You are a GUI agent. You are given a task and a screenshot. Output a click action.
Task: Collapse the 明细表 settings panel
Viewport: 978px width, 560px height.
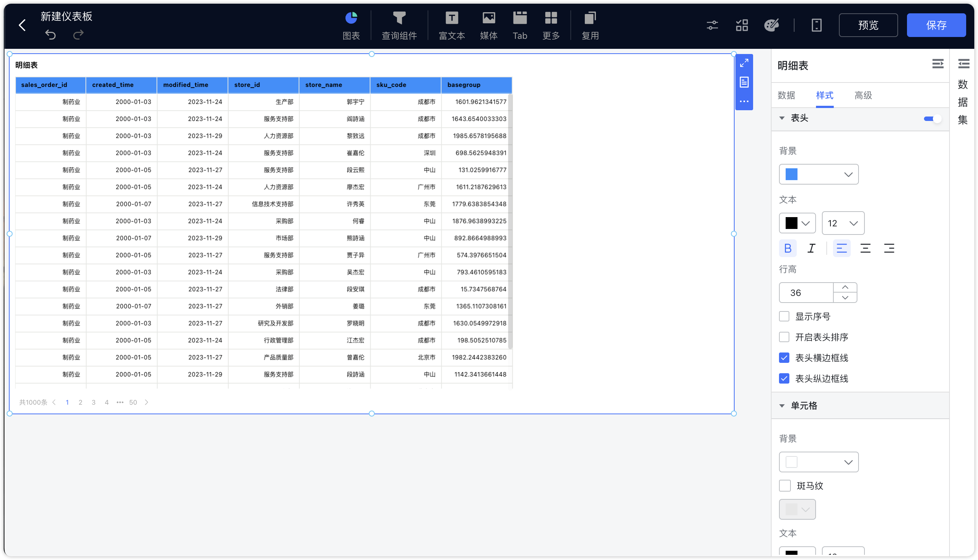tap(938, 64)
